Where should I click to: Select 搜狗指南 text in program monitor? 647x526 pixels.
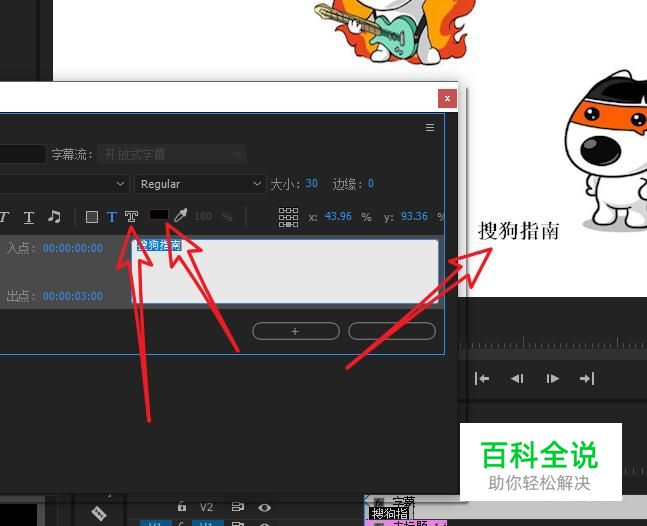519,231
